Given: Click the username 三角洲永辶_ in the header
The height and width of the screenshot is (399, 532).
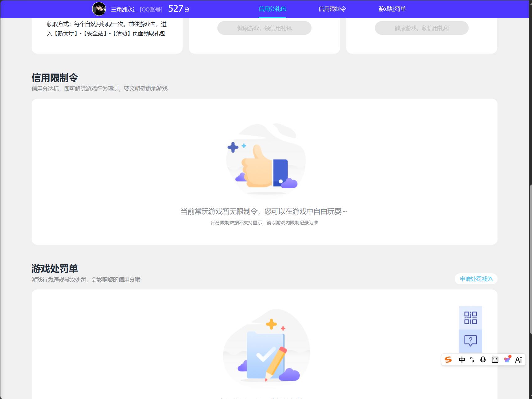Looking at the screenshot, I should coord(124,9).
